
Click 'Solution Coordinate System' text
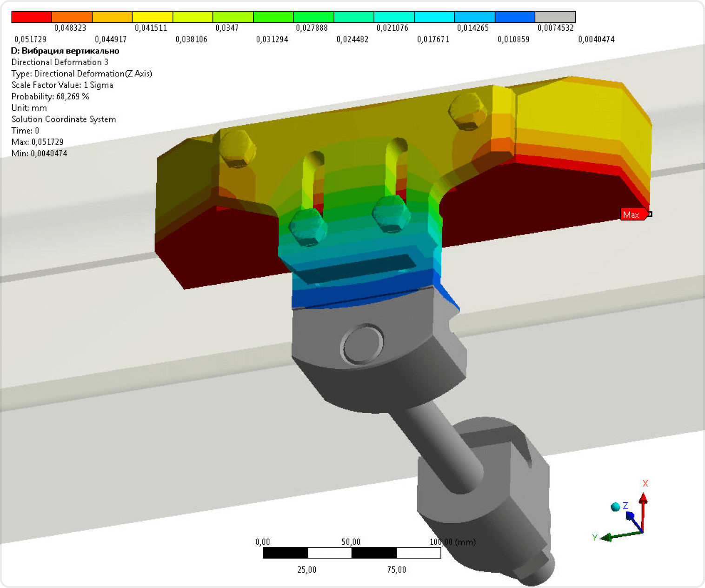(63, 119)
